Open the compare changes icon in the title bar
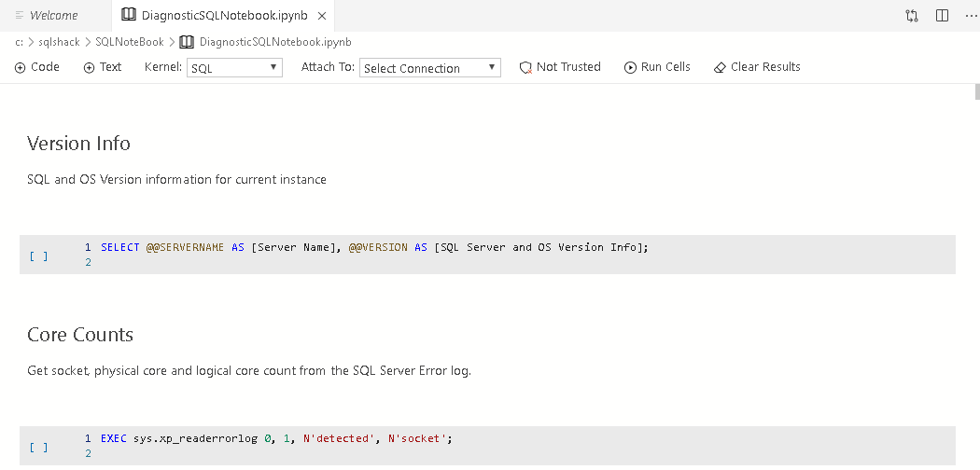Image resolution: width=980 pixels, height=470 pixels. point(912,16)
